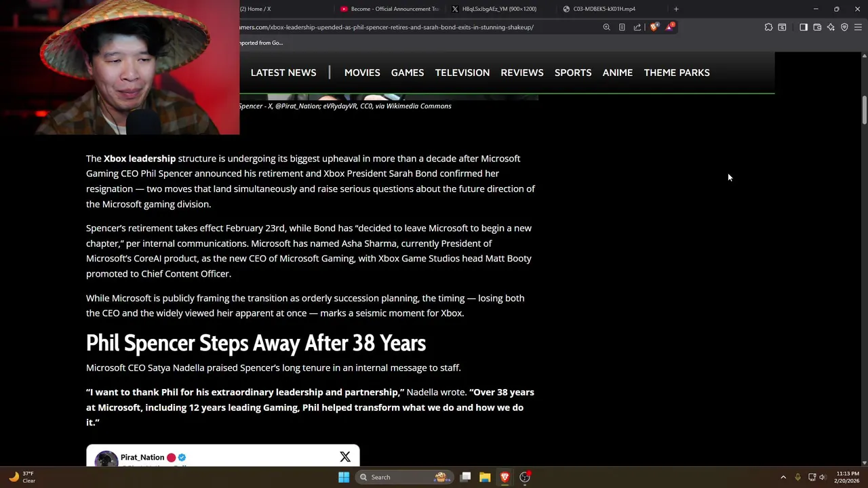Click the X logo in embedded post

345,457
